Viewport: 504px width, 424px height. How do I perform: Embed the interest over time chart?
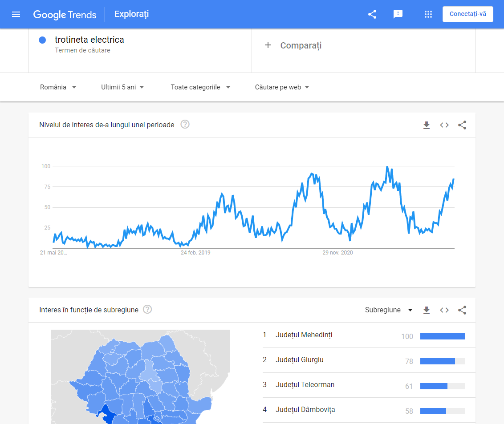click(x=444, y=125)
